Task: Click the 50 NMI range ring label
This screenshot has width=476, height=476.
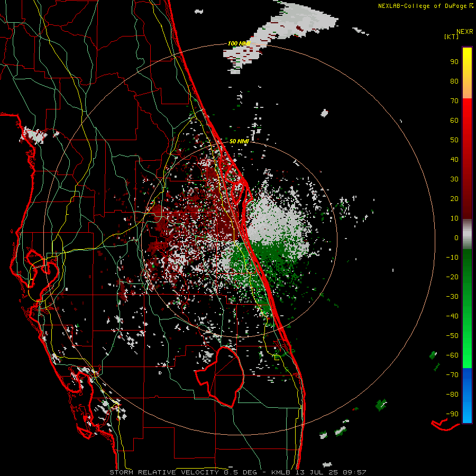Action: [239, 141]
